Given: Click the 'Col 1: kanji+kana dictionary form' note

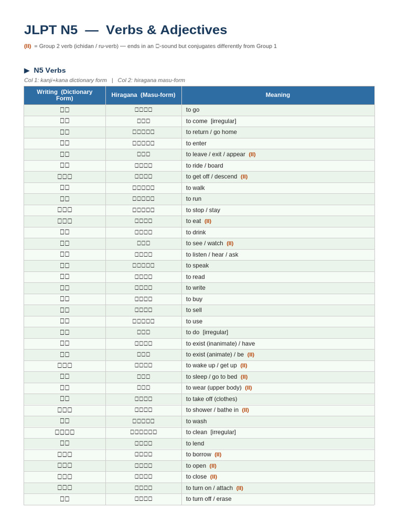Looking at the screenshot, I should coord(65,80).
